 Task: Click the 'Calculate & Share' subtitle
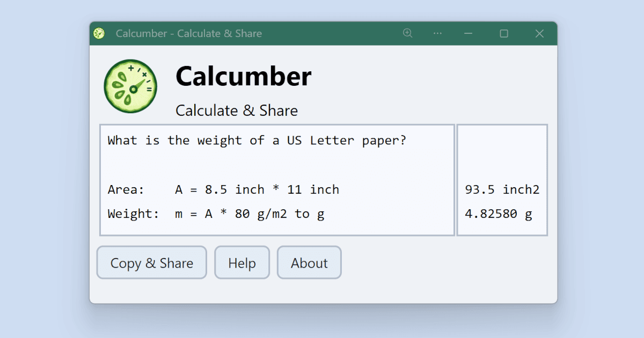[x=237, y=111]
